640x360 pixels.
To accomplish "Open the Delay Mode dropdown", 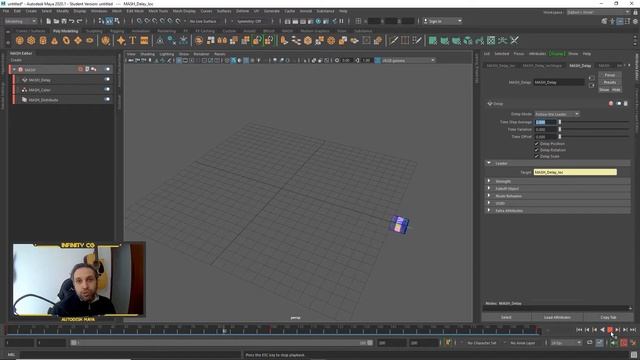I will pyautogui.click(x=557, y=114).
